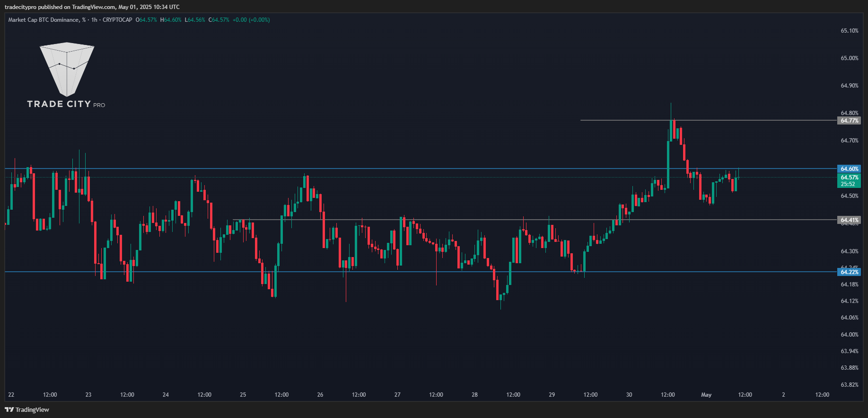Click the 64.30% price axis tick

point(850,251)
